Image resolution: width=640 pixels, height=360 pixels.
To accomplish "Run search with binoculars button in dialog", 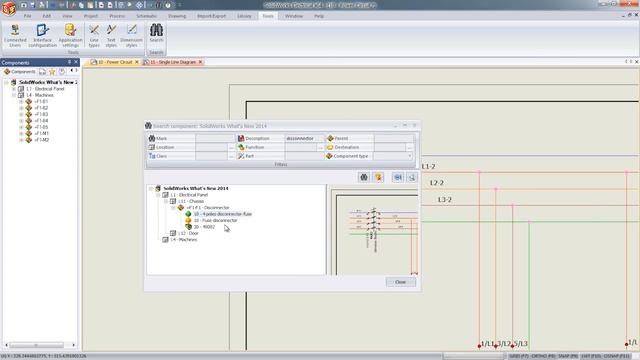I will click(364, 177).
